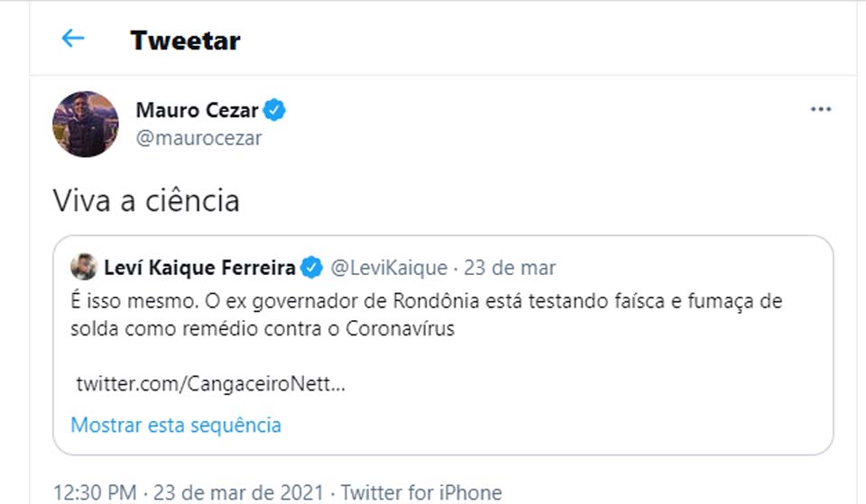Click the word Coronavírus in the quoted tweet
Screen dimensions: 866x504
pos(400,328)
